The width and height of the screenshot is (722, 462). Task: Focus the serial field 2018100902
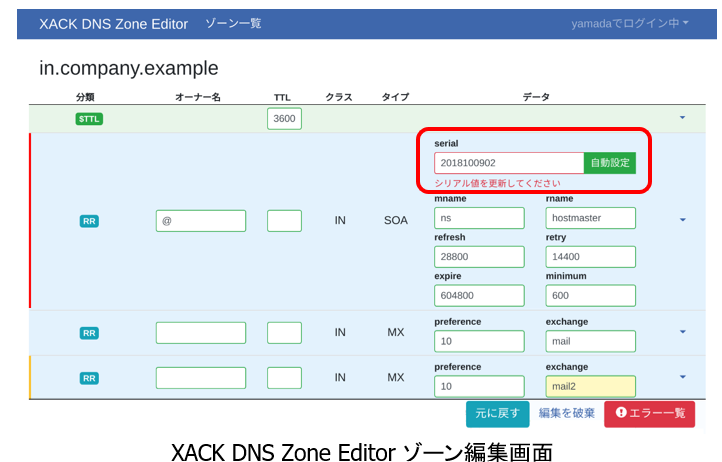pyautogui.click(x=509, y=163)
